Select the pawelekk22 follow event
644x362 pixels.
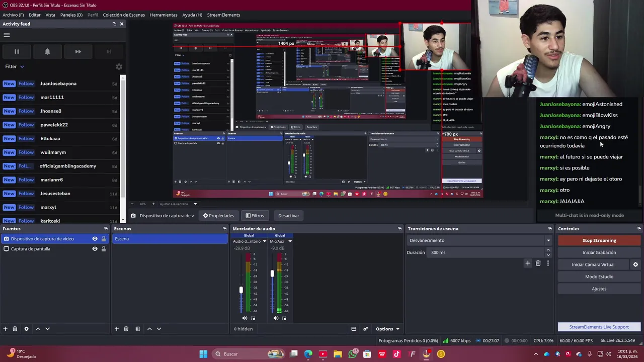[x=60, y=125]
